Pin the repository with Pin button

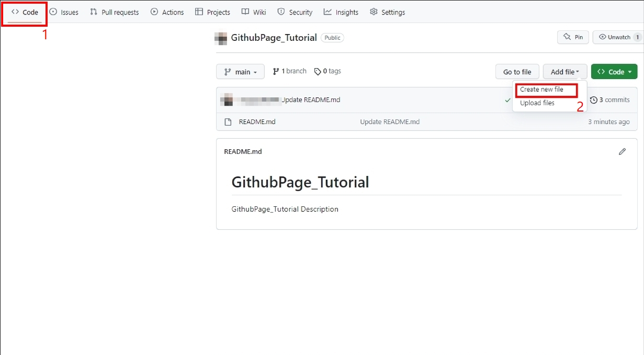point(573,37)
